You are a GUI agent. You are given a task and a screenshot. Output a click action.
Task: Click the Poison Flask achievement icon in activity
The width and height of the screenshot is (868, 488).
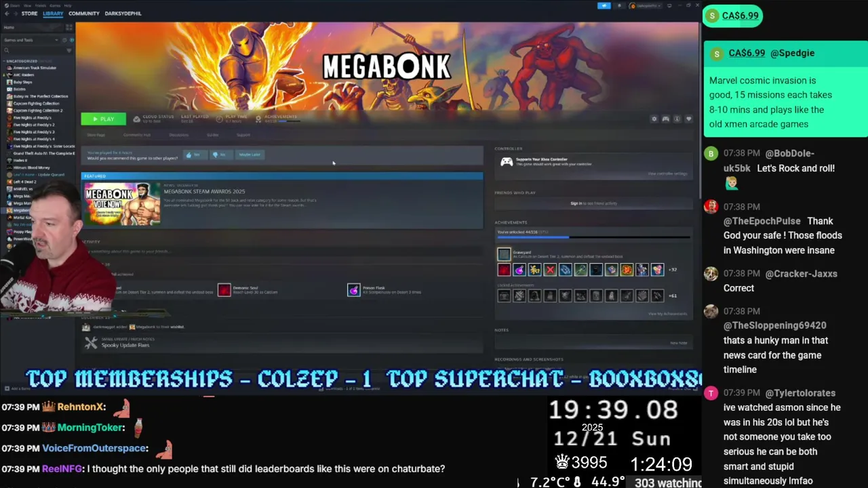point(353,290)
